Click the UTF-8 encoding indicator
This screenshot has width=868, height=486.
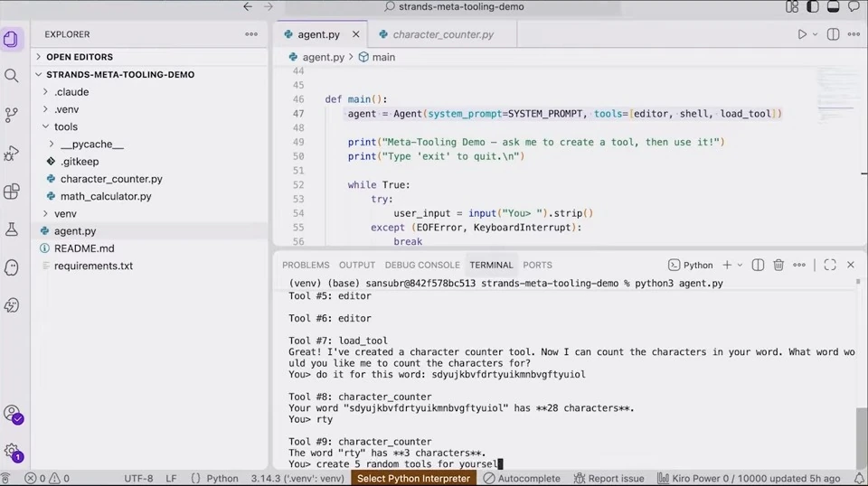pos(138,478)
